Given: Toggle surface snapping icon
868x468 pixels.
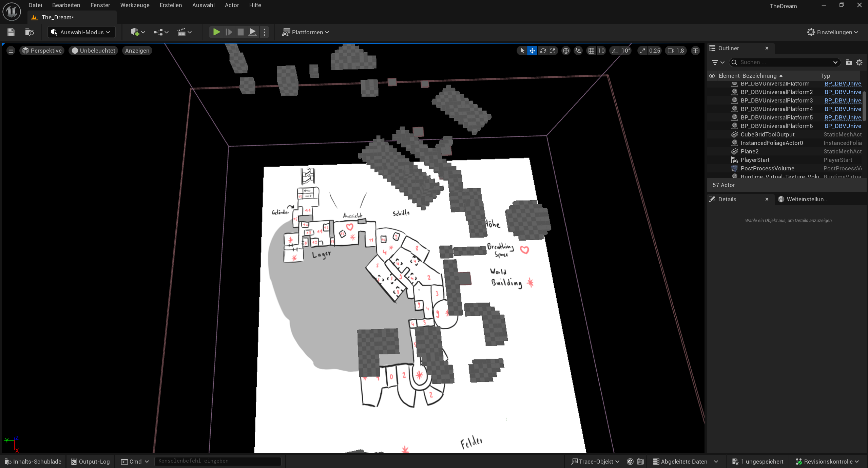Looking at the screenshot, I should click(x=578, y=51).
